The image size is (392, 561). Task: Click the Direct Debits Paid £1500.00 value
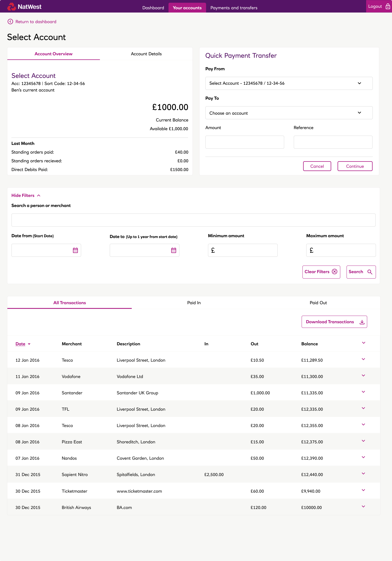click(x=179, y=170)
